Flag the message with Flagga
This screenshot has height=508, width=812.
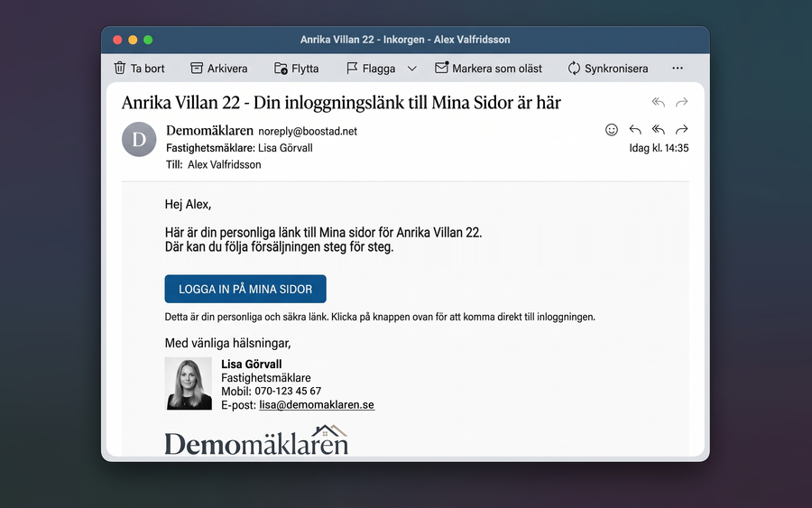pyautogui.click(x=371, y=69)
